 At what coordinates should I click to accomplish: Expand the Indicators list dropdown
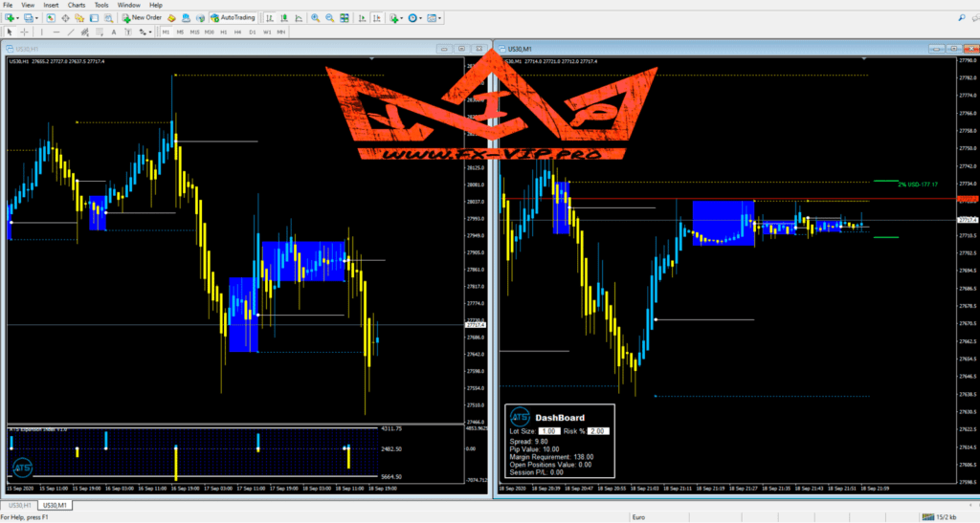[x=402, y=17]
